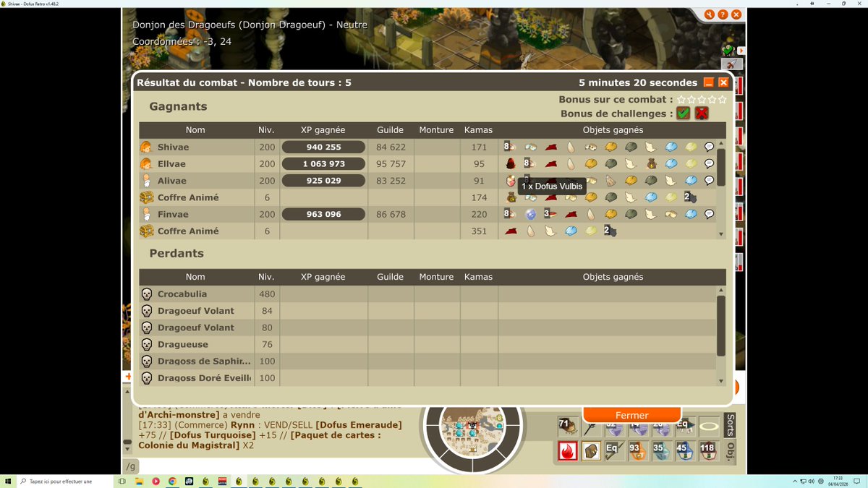Use the orange potion with 93 count
This screenshot has width=868, height=488.
click(x=638, y=450)
